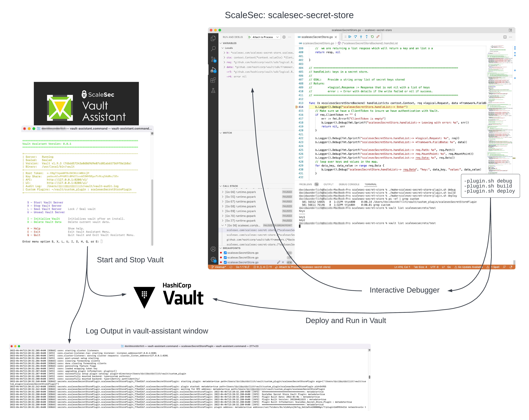Click Tab Size: 4 in status bar

coord(420,267)
